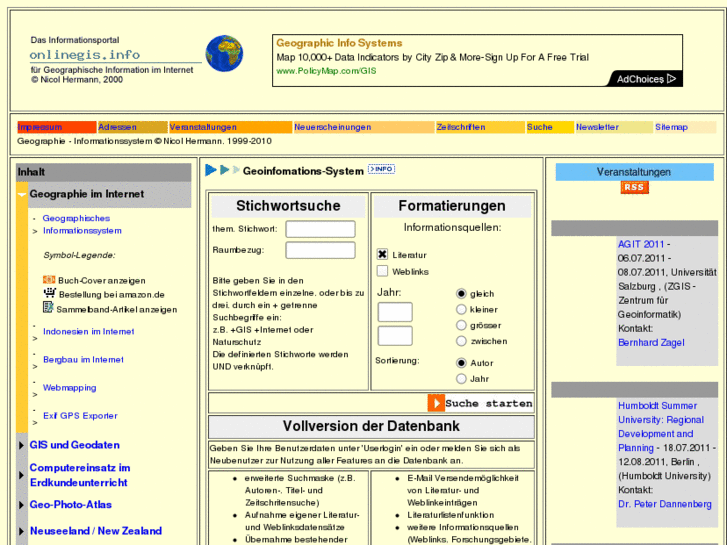Open Indonesien im Internet link

pyautogui.click(x=89, y=331)
